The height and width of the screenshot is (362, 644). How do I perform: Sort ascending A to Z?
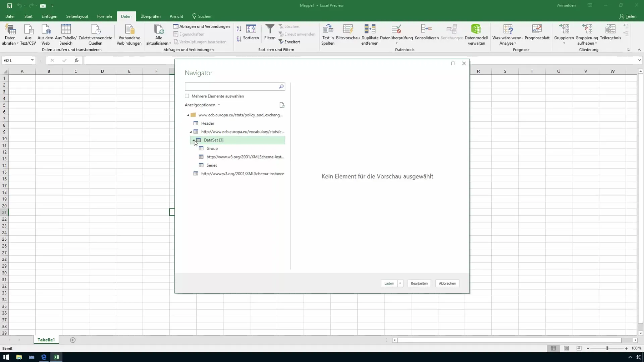click(x=239, y=29)
